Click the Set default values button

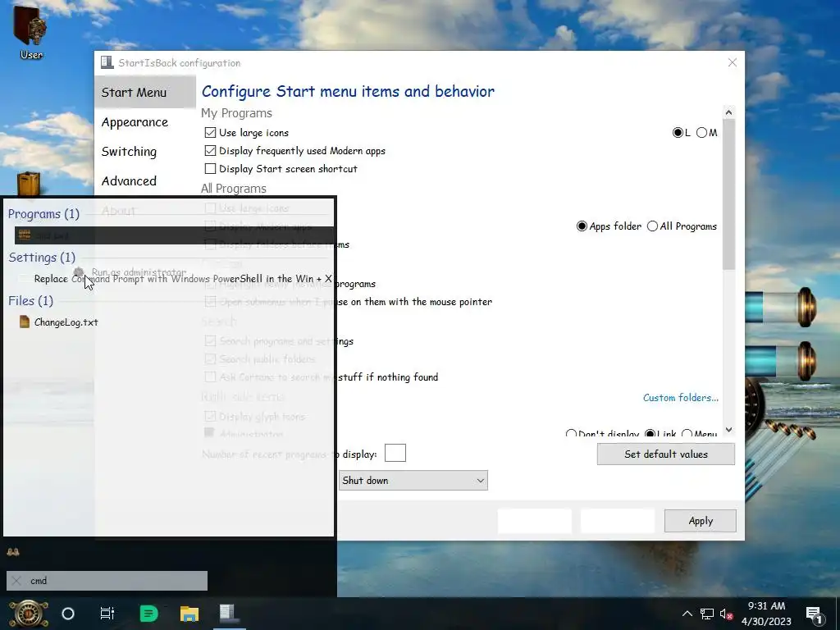coord(666,454)
